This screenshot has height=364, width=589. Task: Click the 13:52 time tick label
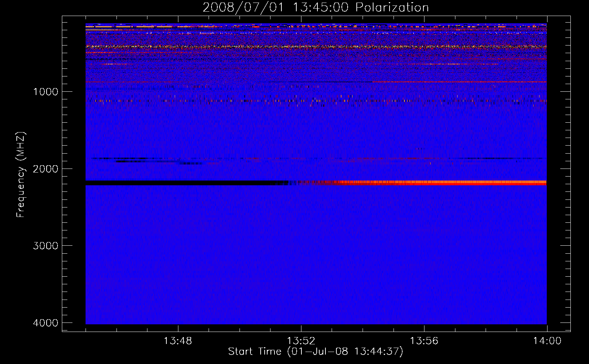click(x=301, y=341)
